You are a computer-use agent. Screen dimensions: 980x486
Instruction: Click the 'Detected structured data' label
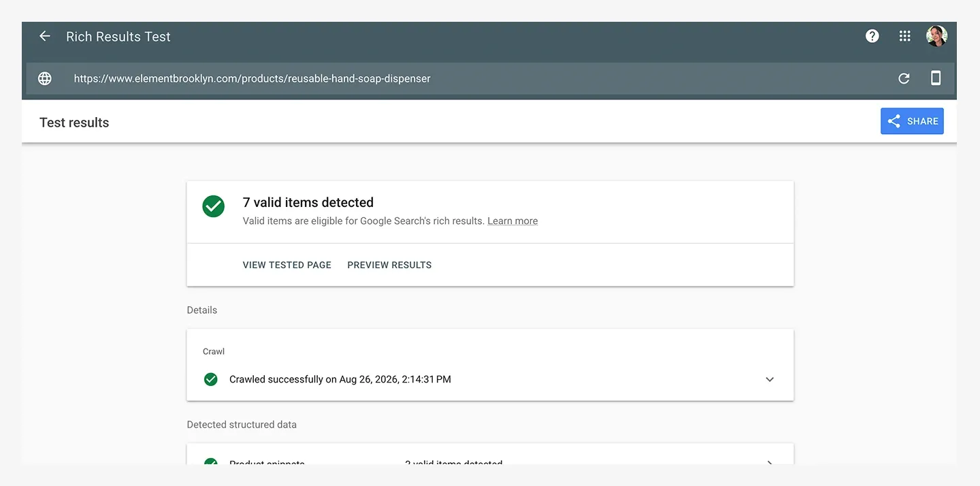[242, 424]
